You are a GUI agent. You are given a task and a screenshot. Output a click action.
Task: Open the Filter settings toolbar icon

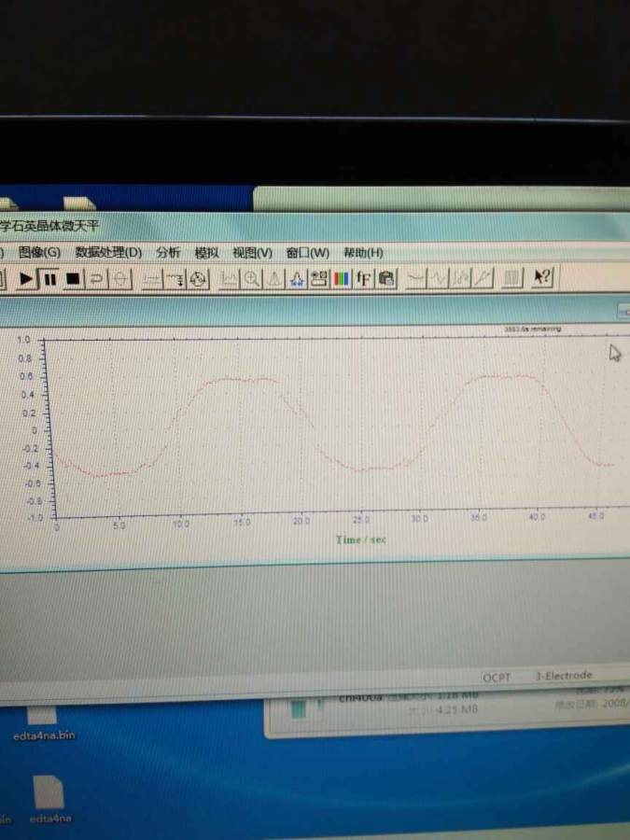(175, 278)
